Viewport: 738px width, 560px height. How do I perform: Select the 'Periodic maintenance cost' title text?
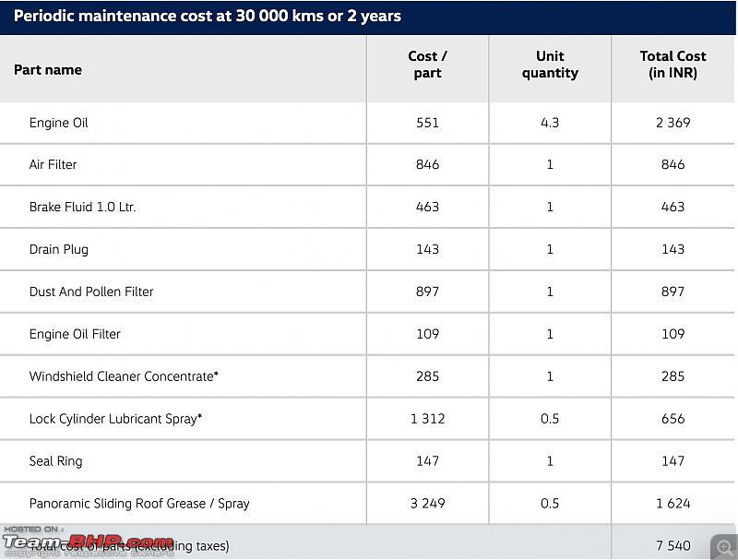point(208,16)
